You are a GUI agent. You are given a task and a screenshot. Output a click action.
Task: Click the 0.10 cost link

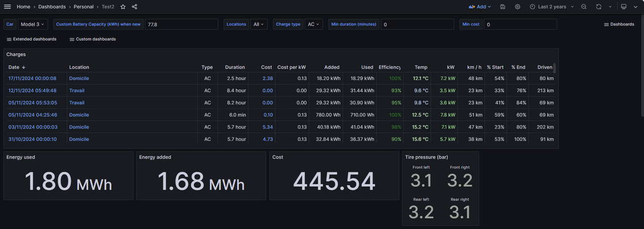268,115
